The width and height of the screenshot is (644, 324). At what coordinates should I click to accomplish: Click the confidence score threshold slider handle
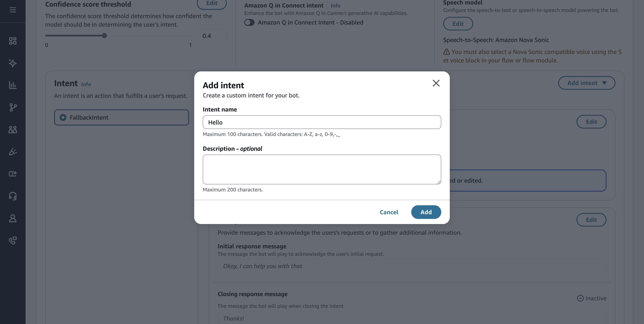[105, 36]
